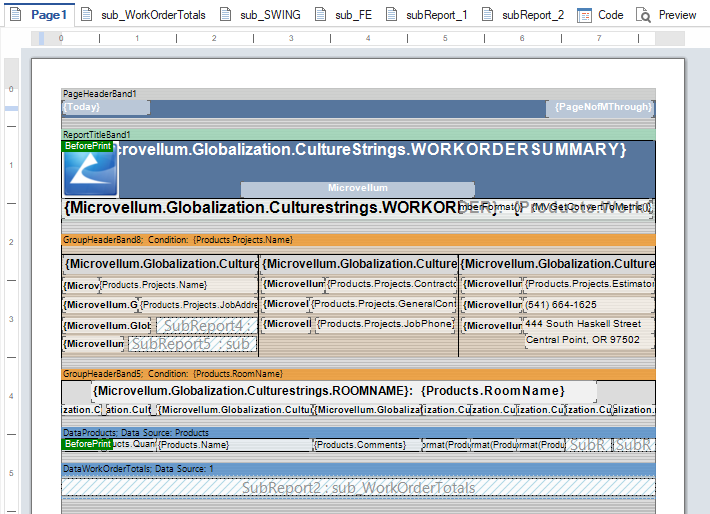710x514 pixels.
Task: Click the sub_FE page icon
Action: coord(321,14)
